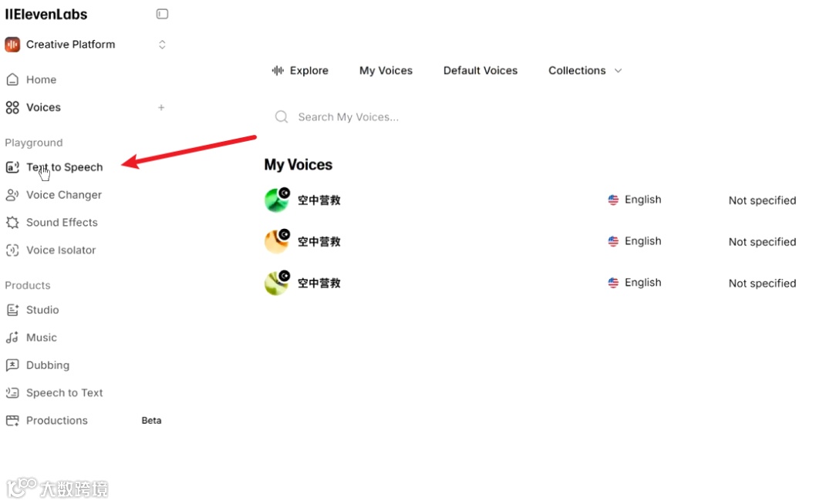Open Sound Effects page
Image resolution: width=833 pixels, height=504 pixels.
[62, 223]
